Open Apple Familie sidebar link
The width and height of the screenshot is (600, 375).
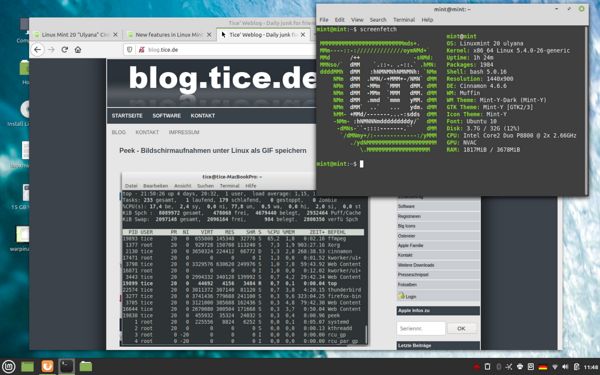[x=438, y=245]
